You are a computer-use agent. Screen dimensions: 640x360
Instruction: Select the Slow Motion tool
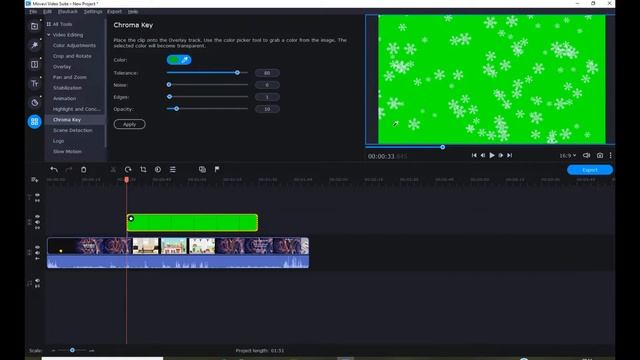67,151
